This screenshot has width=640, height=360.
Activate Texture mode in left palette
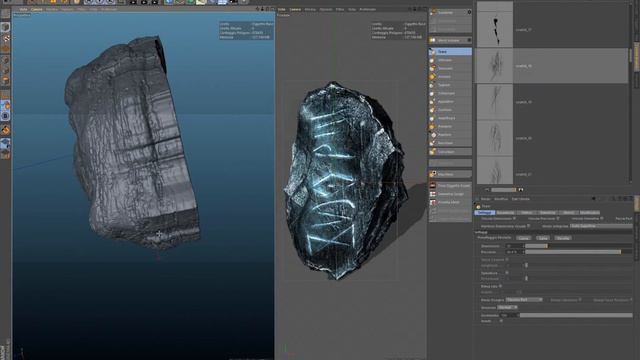point(5,38)
